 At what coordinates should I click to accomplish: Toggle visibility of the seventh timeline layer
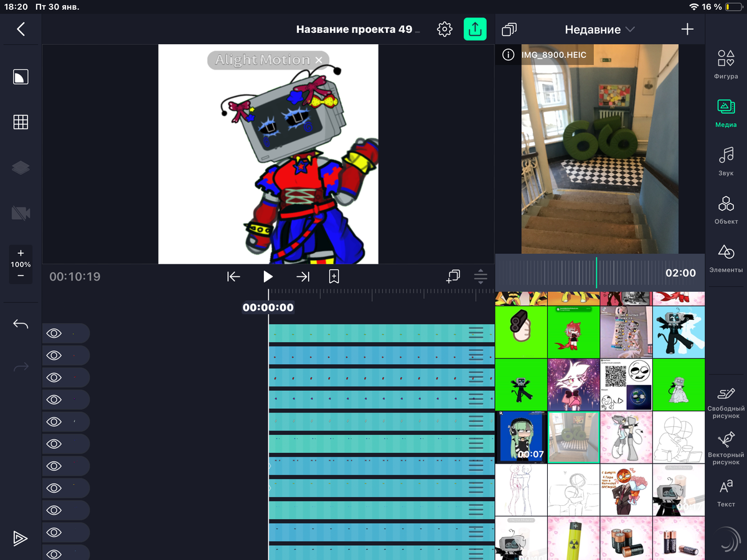(54, 466)
